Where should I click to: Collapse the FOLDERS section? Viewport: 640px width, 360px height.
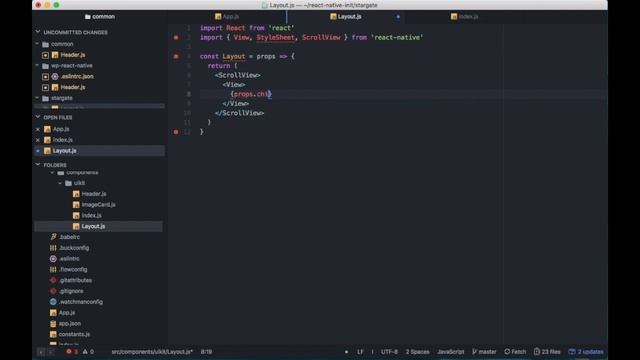coord(38,164)
